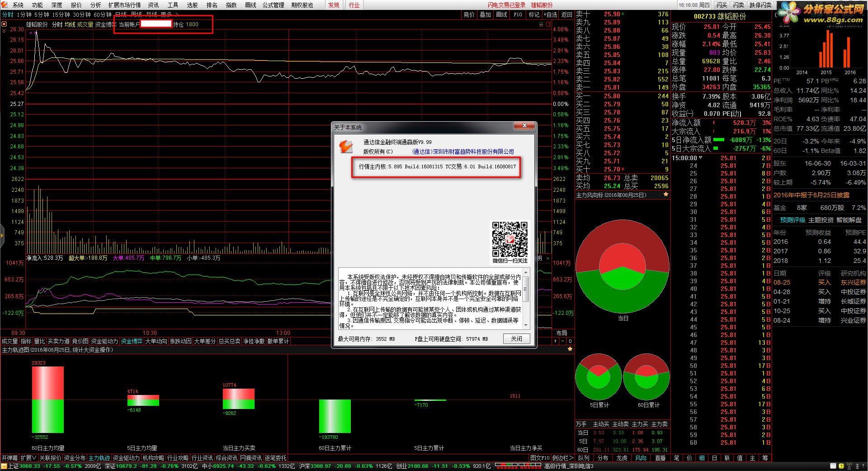
Task: Click the scroll-down arrow in the license text box
Action: click(525, 325)
